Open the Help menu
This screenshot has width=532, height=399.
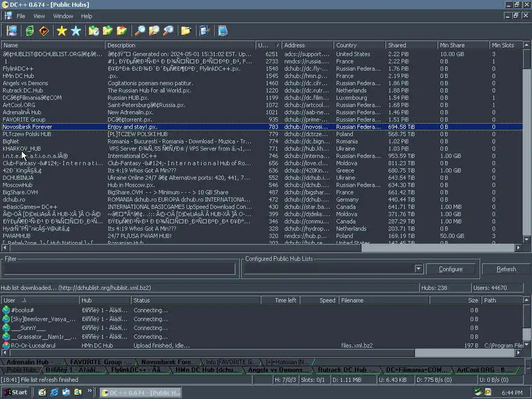pyautogui.click(x=87, y=16)
